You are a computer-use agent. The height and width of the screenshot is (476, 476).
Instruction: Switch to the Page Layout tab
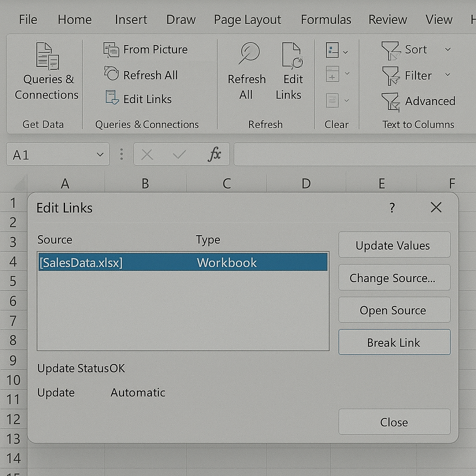pos(247,20)
